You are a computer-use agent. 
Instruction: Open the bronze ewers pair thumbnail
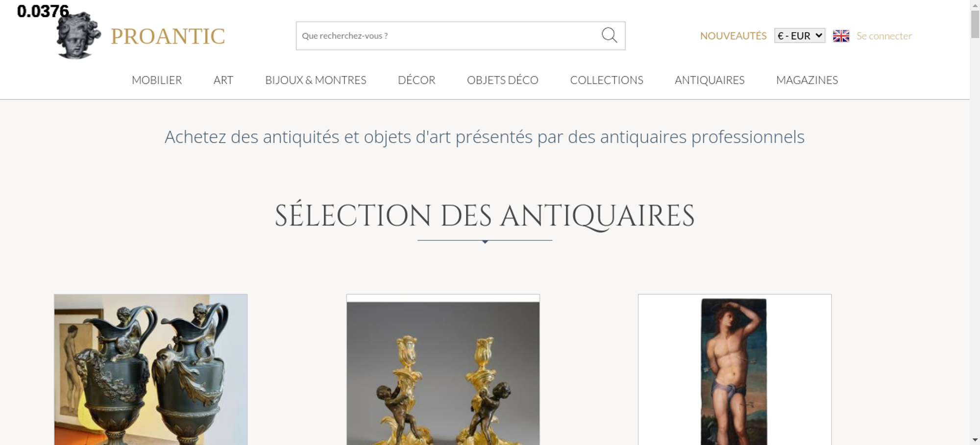pyautogui.click(x=151, y=370)
